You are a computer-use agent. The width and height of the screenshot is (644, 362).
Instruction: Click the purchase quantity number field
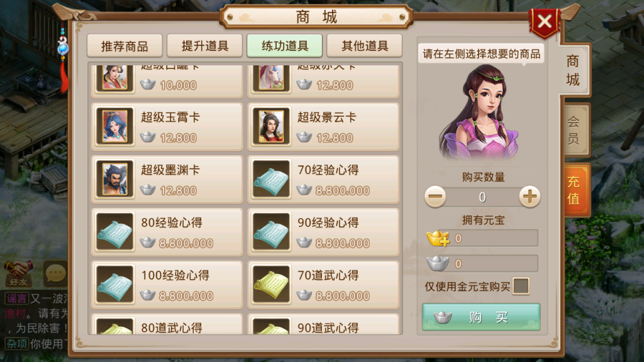[482, 197]
